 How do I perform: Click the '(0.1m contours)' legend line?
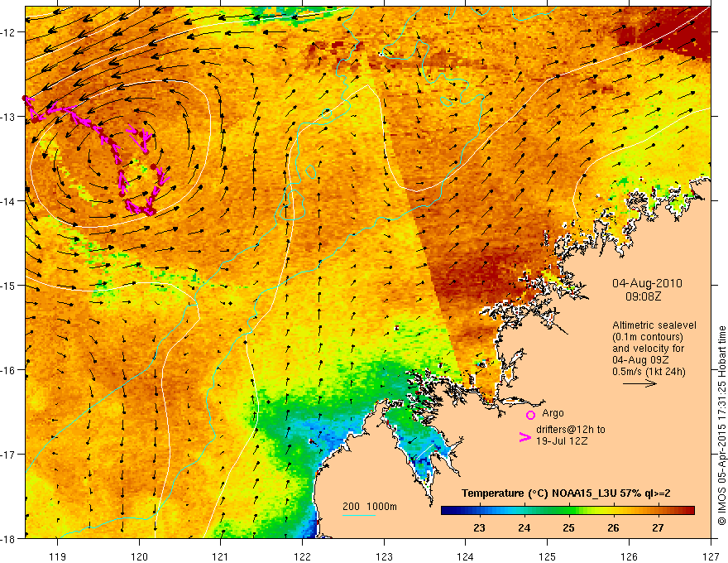(648, 337)
